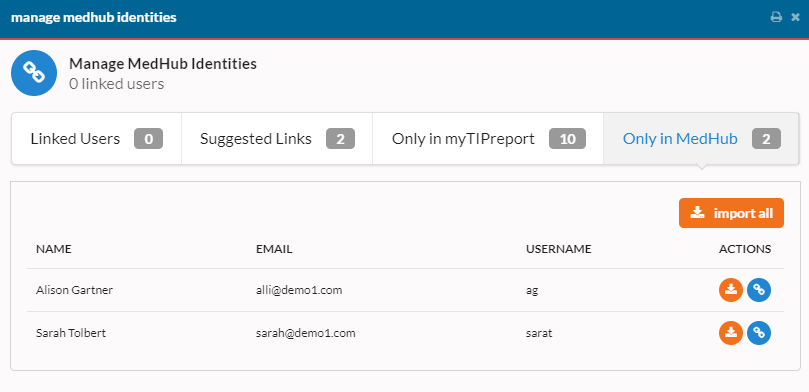Select the Only in myTIPreport tab

coord(488,139)
